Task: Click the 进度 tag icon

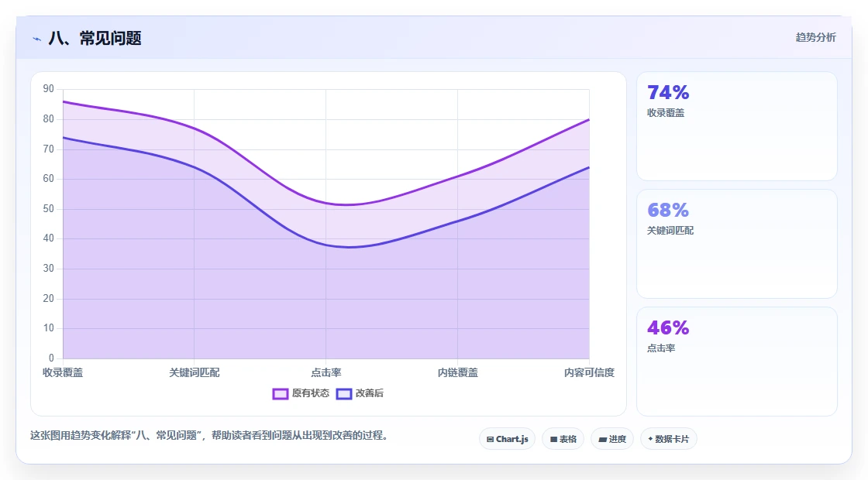Action: [x=602, y=440]
